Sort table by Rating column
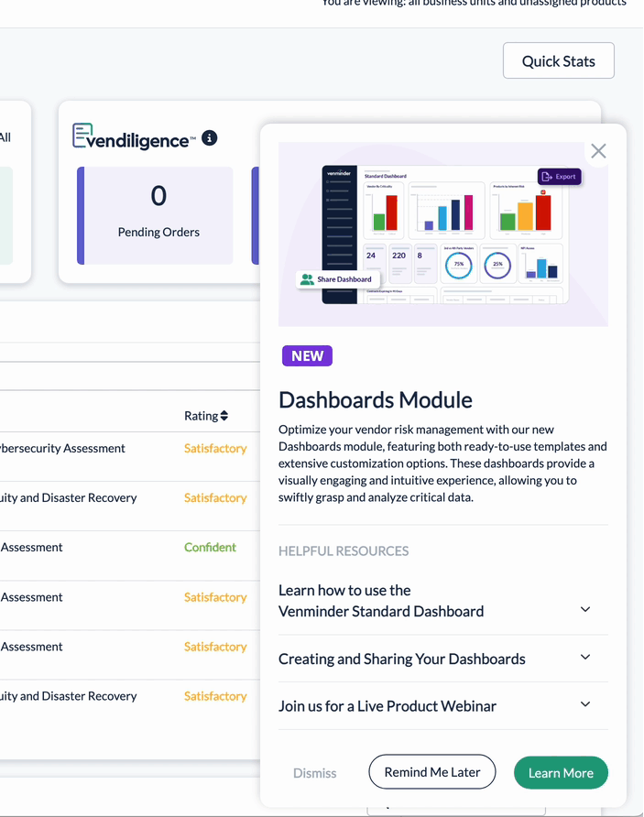644x817 pixels. pyautogui.click(x=206, y=416)
